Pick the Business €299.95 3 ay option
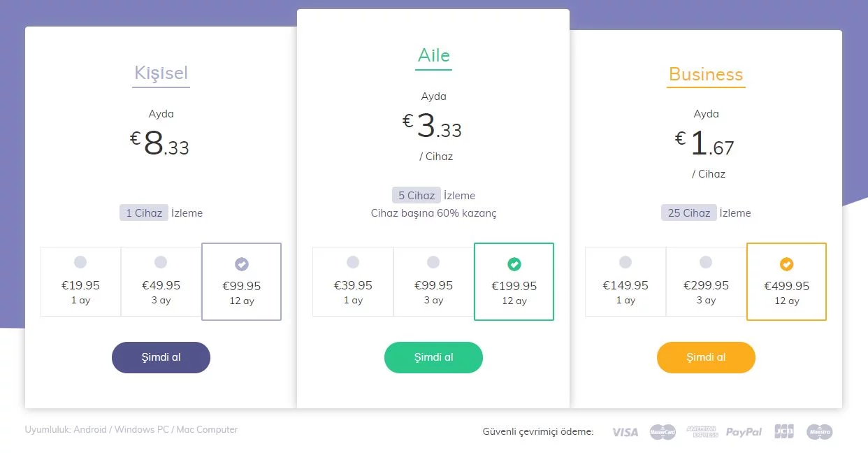This screenshot has width=868, height=453. (x=706, y=282)
